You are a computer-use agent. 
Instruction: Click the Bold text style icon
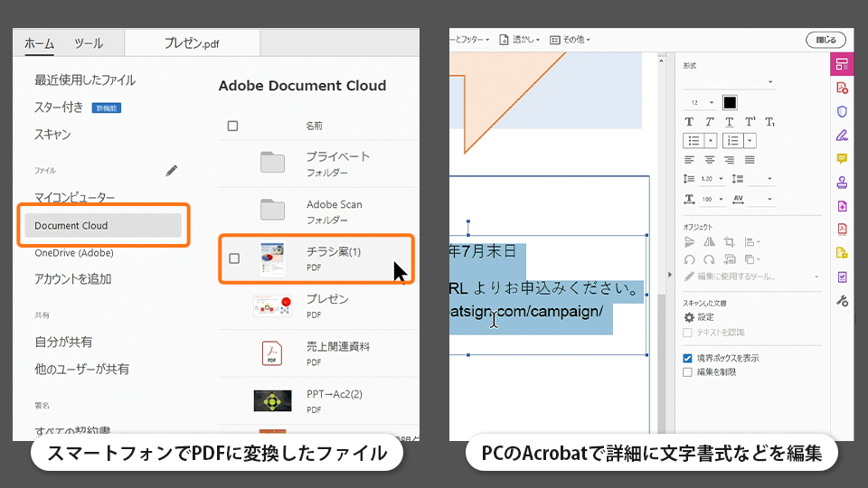pyautogui.click(x=689, y=122)
